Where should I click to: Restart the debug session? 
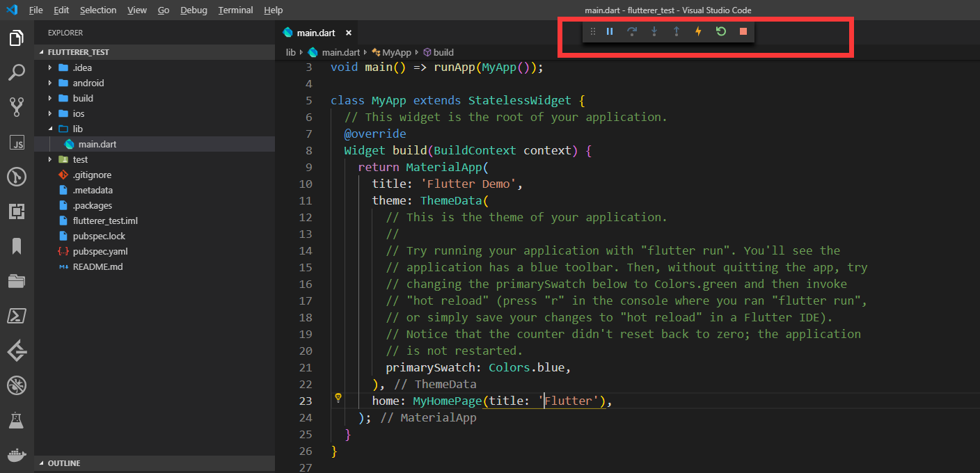point(721,31)
